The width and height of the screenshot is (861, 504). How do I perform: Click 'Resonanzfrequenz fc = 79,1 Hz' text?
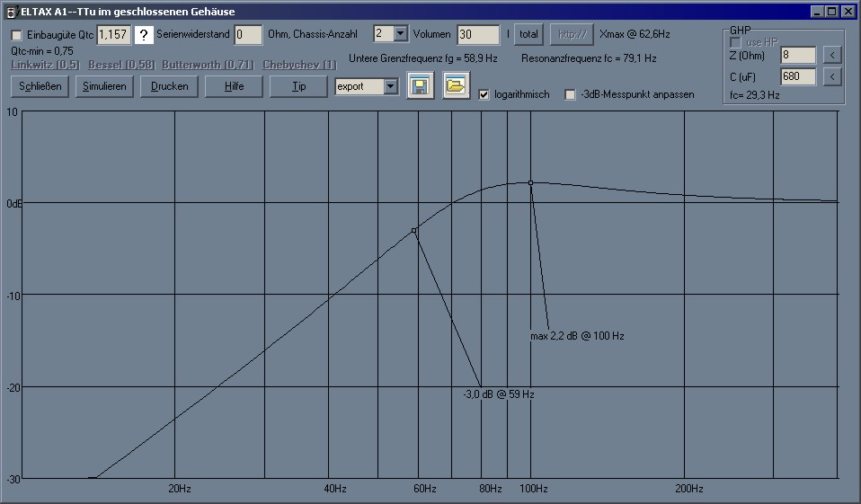point(589,58)
